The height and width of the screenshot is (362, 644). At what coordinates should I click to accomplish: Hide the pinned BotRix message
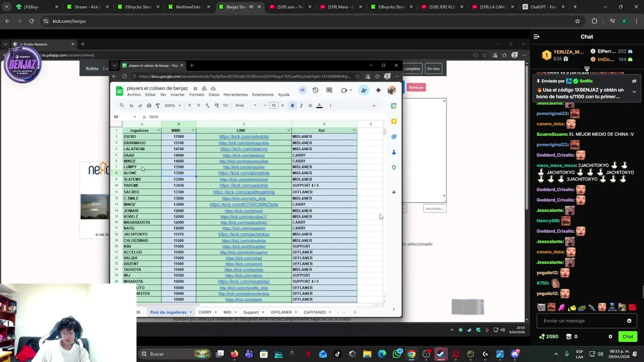coord(634,81)
